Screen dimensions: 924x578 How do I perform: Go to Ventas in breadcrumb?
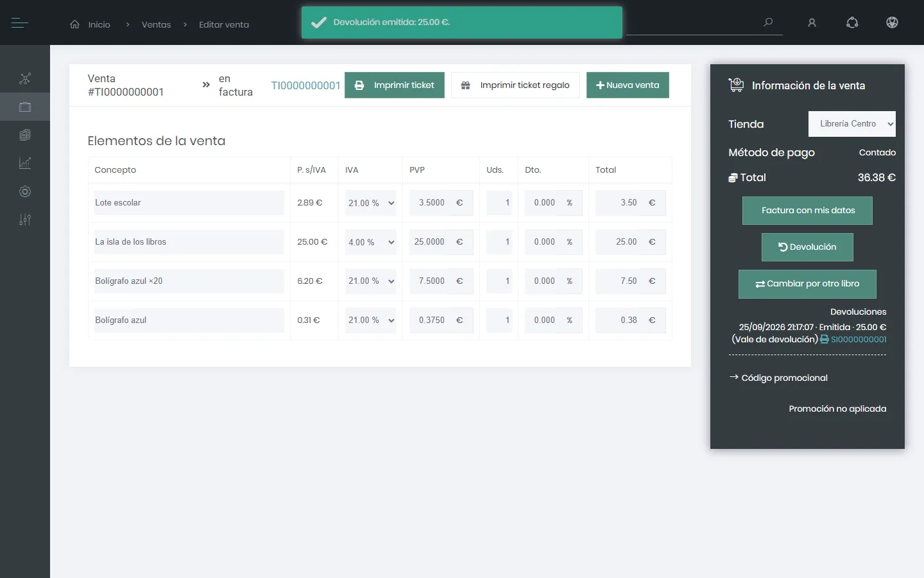(156, 24)
